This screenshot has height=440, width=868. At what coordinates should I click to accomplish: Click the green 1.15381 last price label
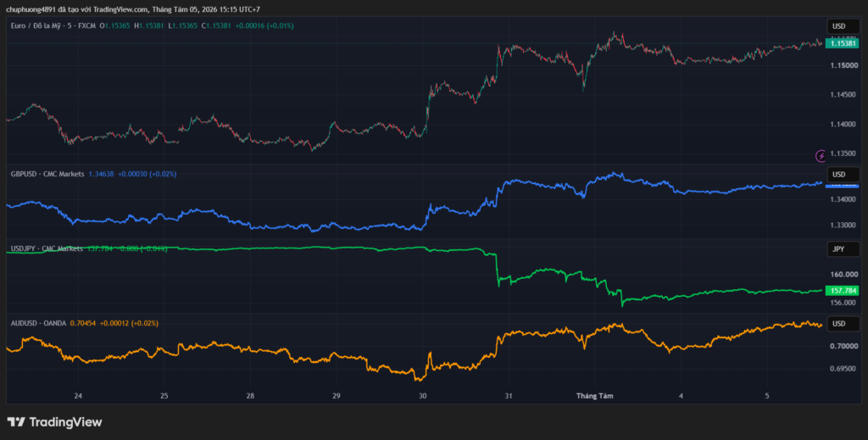[x=842, y=43]
